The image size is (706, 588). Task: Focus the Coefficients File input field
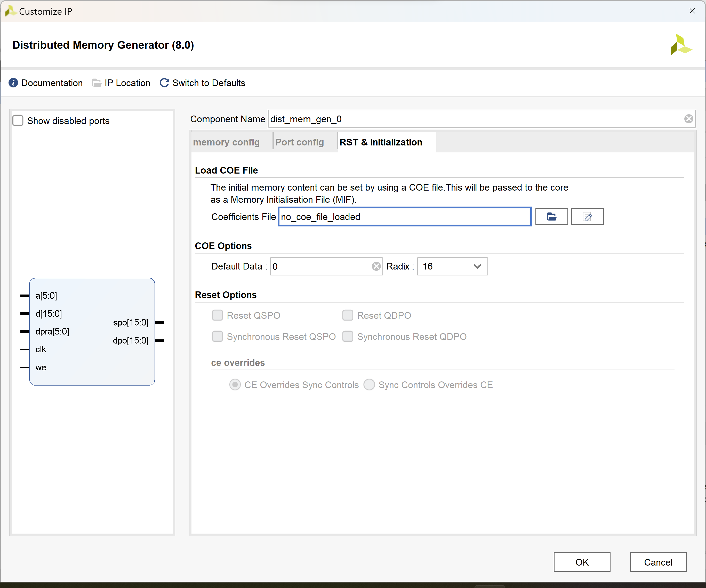coord(405,217)
